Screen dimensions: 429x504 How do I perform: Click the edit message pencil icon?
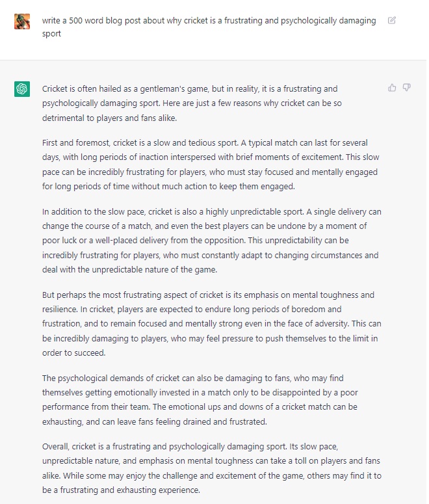(391, 21)
